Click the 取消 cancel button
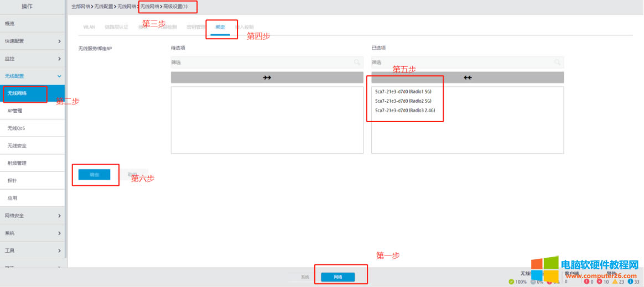Image resolution: width=644 pixels, height=287 pixels. pos(132,175)
